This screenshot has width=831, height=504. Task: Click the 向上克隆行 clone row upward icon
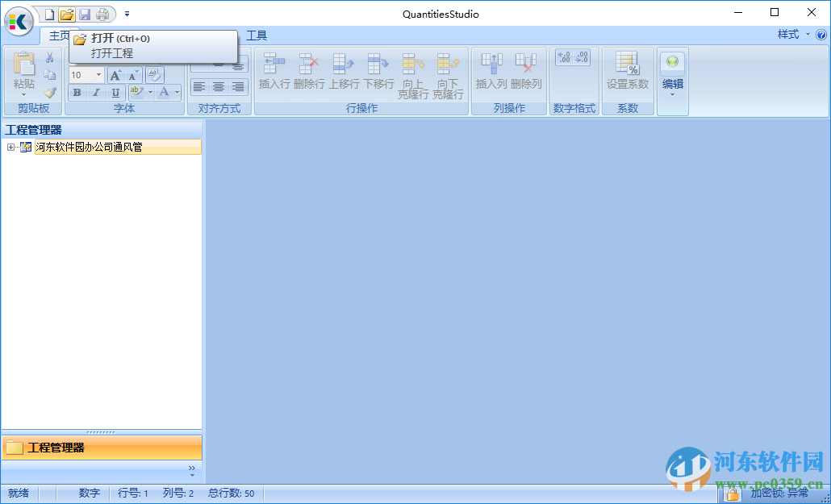click(x=413, y=64)
